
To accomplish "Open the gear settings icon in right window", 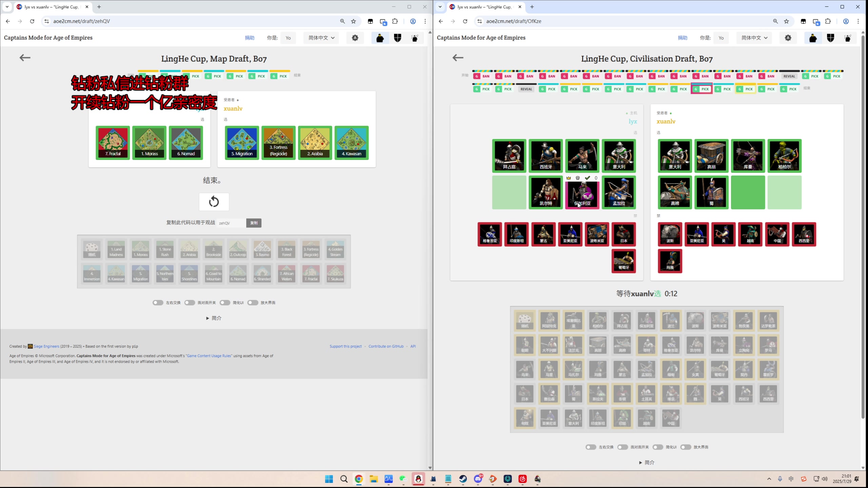I will click(788, 38).
